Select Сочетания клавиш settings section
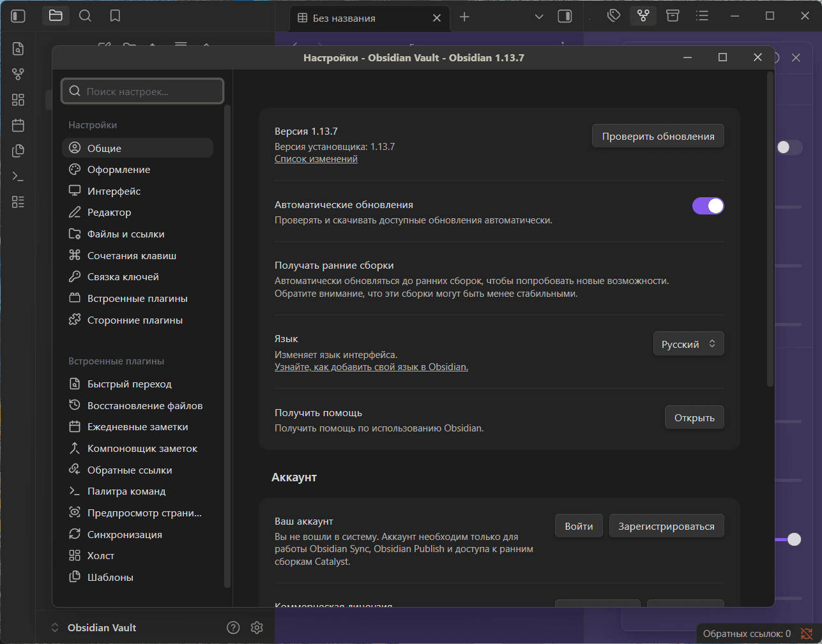Image resolution: width=822 pixels, height=644 pixels. (138, 255)
